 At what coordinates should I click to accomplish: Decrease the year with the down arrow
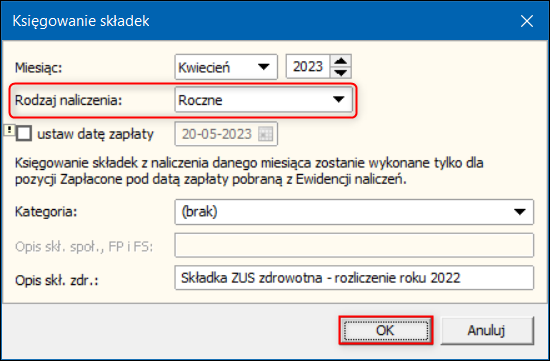click(341, 72)
